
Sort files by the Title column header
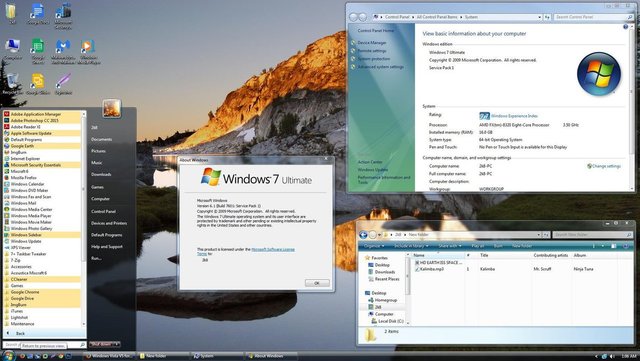[x=504, y=255]
